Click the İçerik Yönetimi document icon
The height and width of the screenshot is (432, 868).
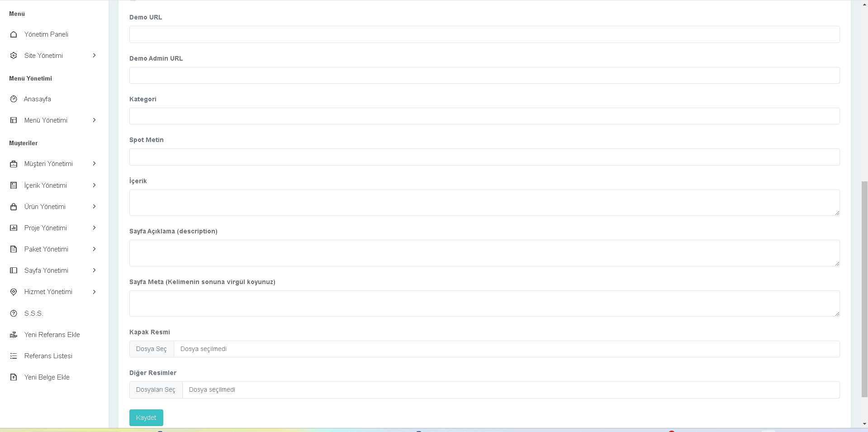[x=14, y=185]
